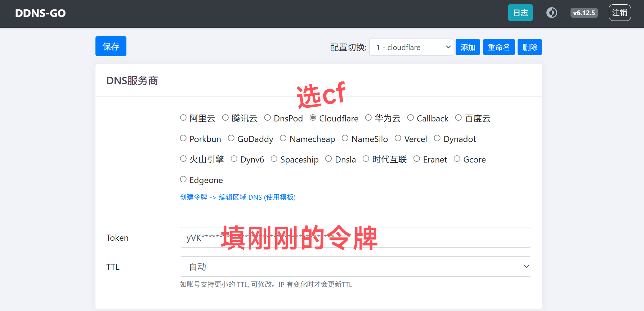644x311 pixels.
Task: Select the 阿里云 radio button
Action: [x=183, y=118]
